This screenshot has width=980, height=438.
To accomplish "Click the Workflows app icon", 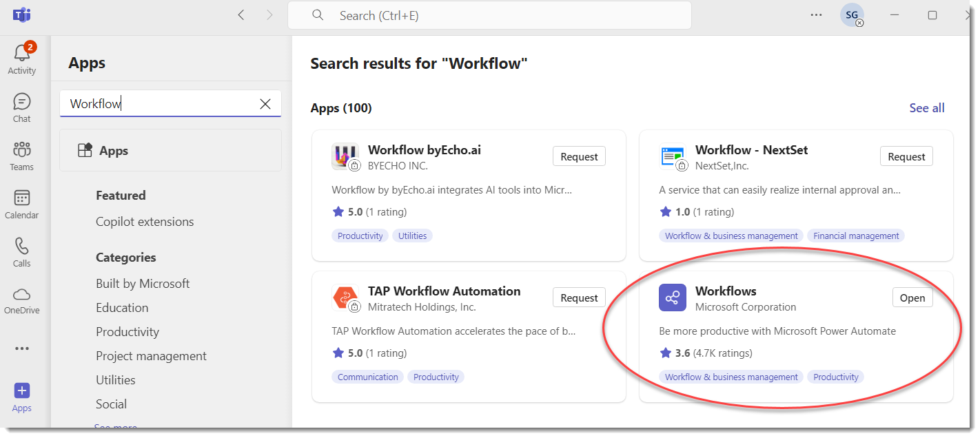I will [672, 298].
